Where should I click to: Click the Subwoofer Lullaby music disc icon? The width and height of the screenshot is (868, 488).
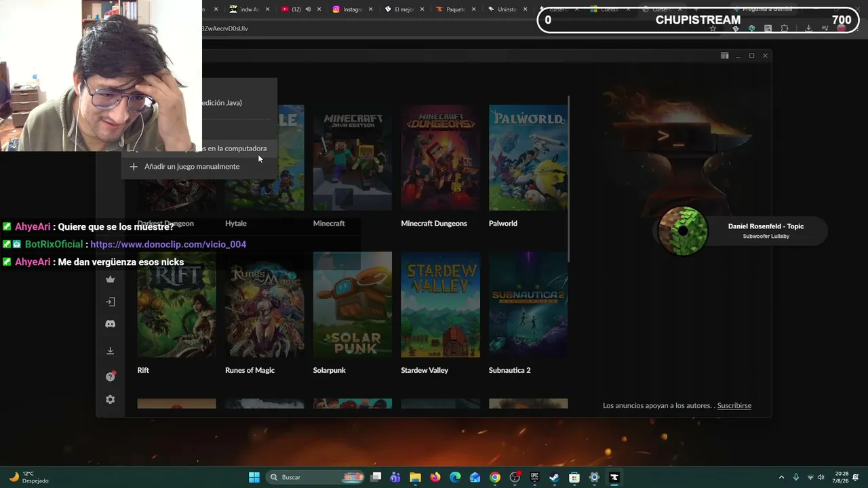[683, 231]
